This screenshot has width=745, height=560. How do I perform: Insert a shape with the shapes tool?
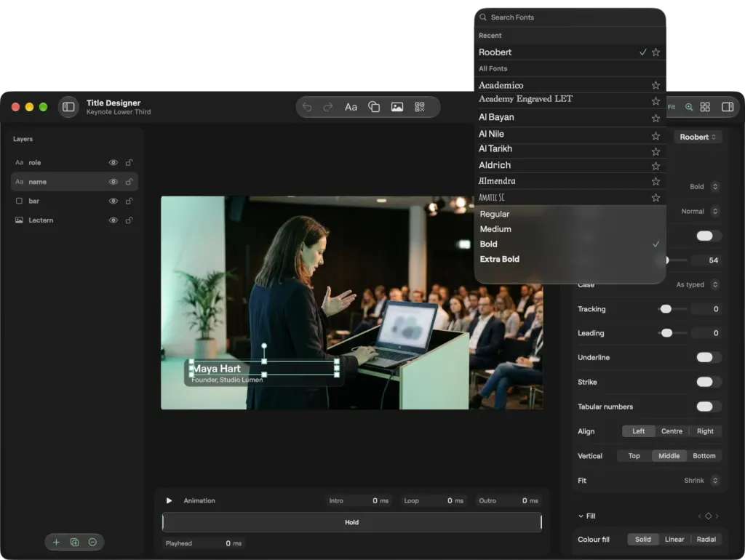pyautogui.click(x=374, y=107)
